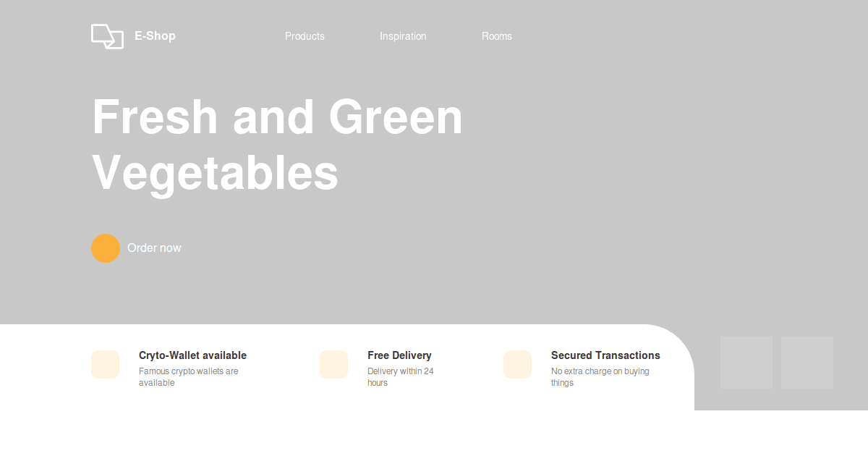
Task: Click the Order now link text
Action: 154,248
